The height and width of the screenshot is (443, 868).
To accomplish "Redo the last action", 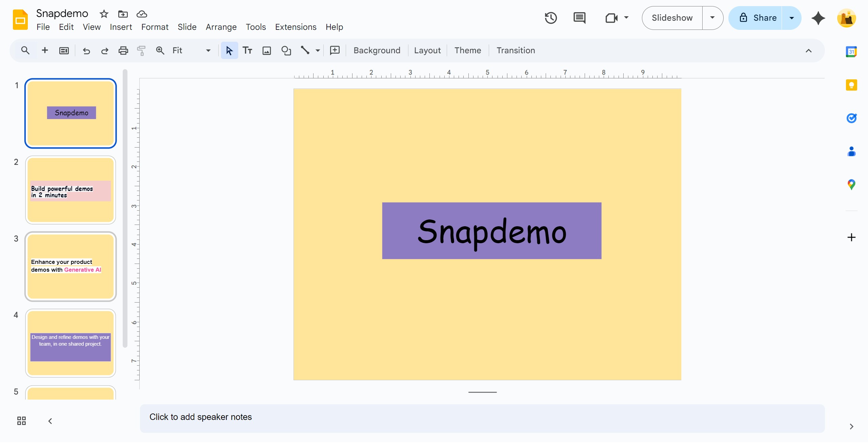I will coord(105,51).
